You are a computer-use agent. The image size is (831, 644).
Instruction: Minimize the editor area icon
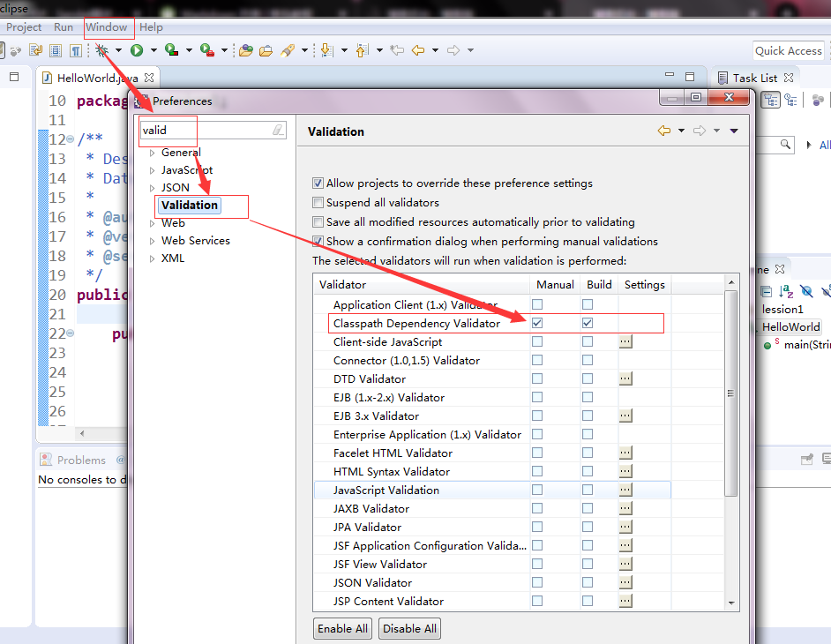(x=670, y=75)
